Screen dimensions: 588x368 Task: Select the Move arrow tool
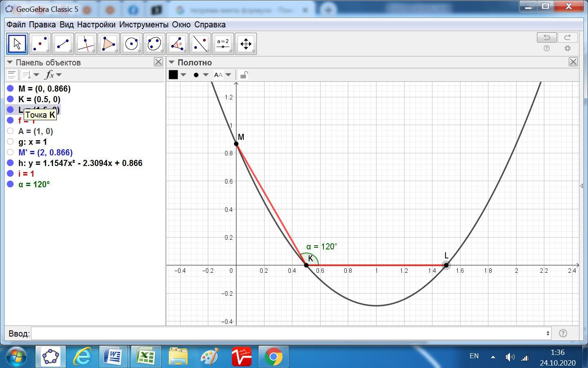(x=17, y=44)
